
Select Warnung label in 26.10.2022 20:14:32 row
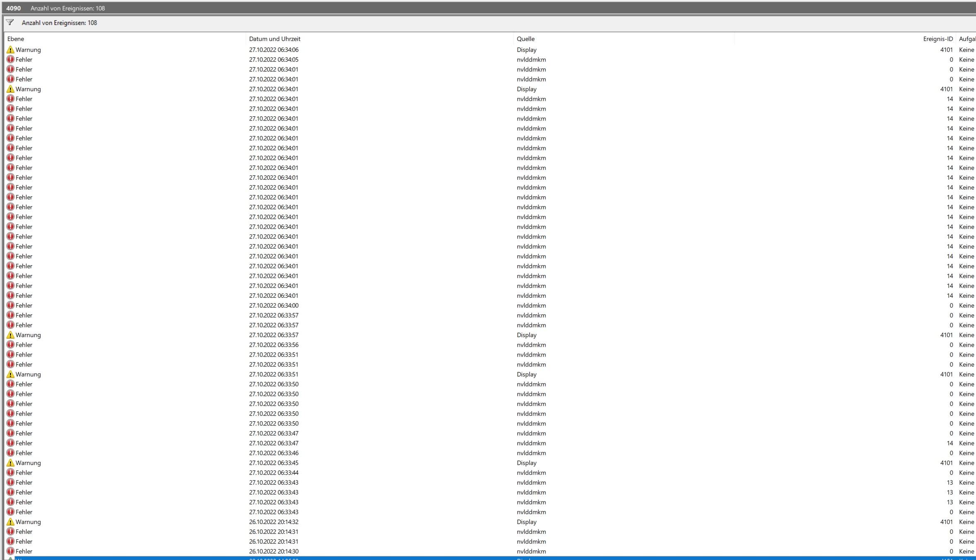[x=28, y=522]
